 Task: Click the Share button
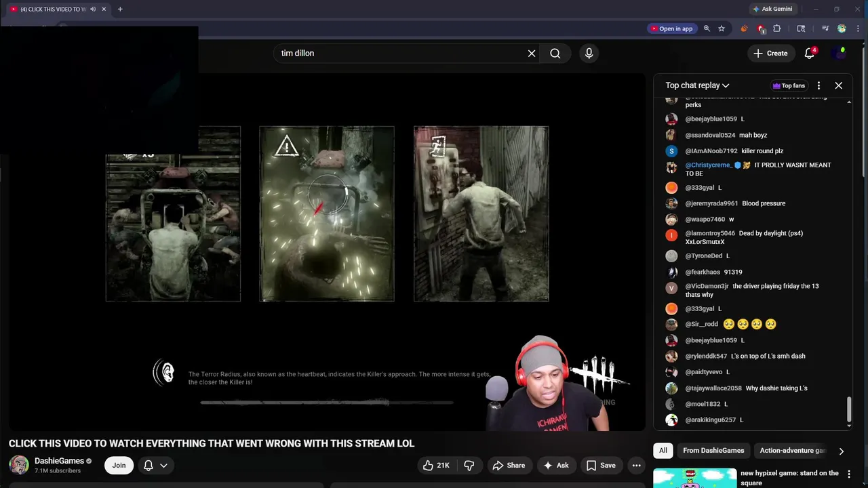pos(509,465)
